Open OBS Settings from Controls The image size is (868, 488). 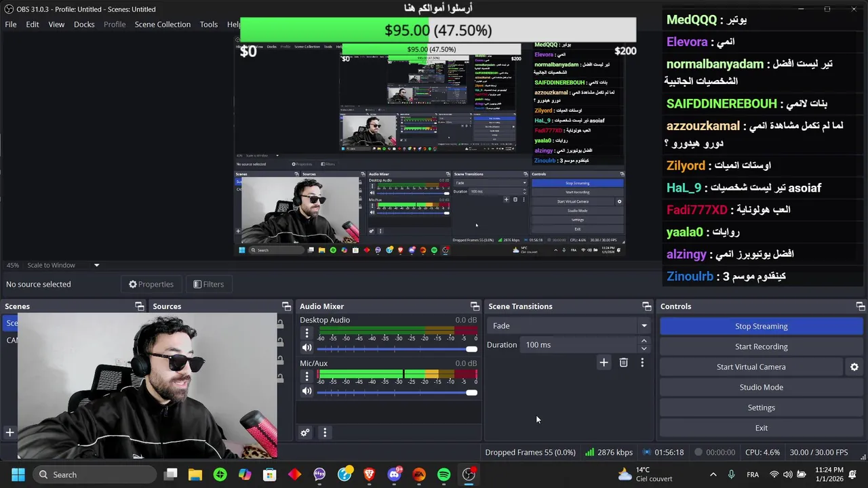(x=761, y=407)
